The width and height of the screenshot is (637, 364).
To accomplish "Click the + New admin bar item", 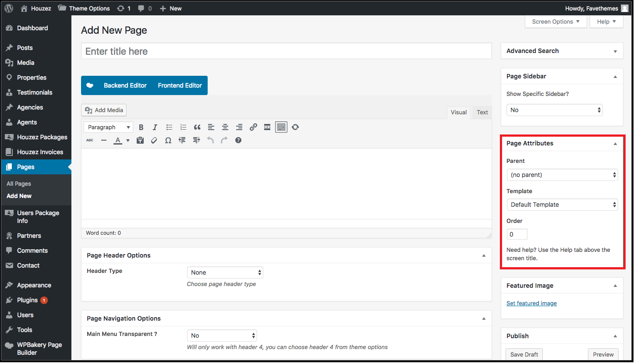I will 171,8.
